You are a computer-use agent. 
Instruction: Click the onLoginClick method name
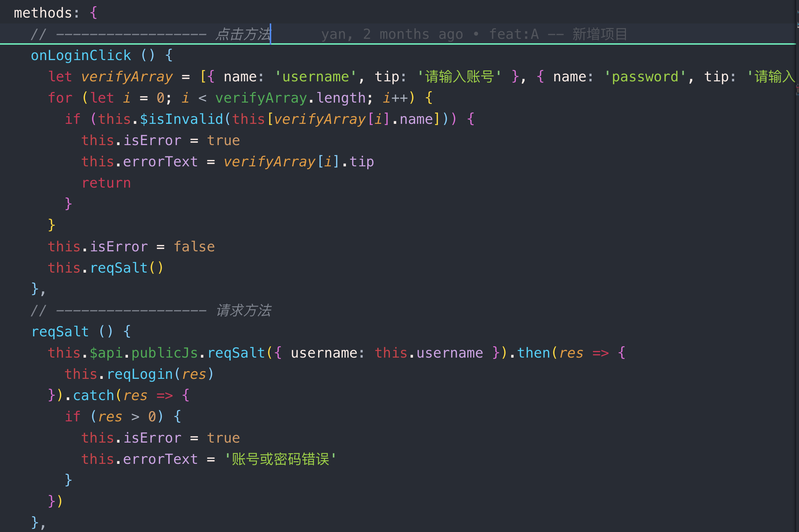coord(81,56)
